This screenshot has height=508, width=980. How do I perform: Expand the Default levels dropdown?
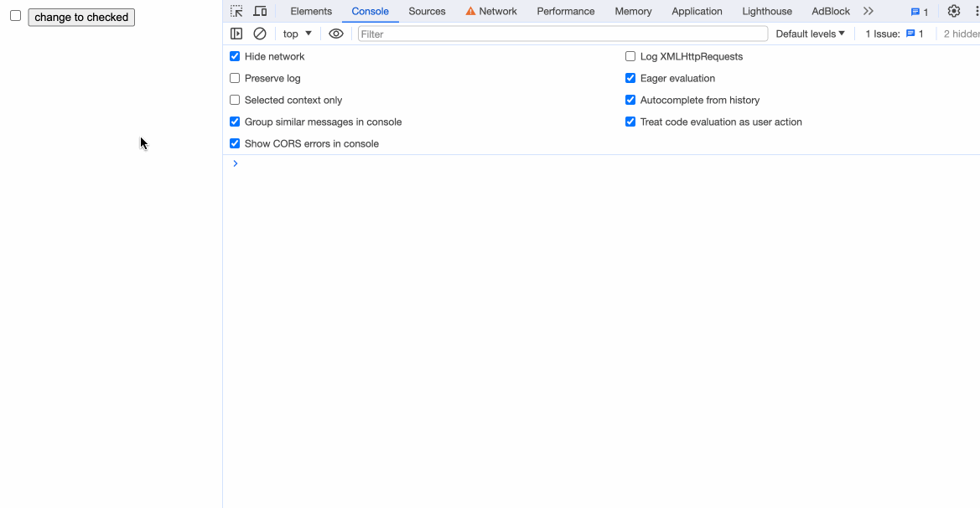[x=810, y=34]
